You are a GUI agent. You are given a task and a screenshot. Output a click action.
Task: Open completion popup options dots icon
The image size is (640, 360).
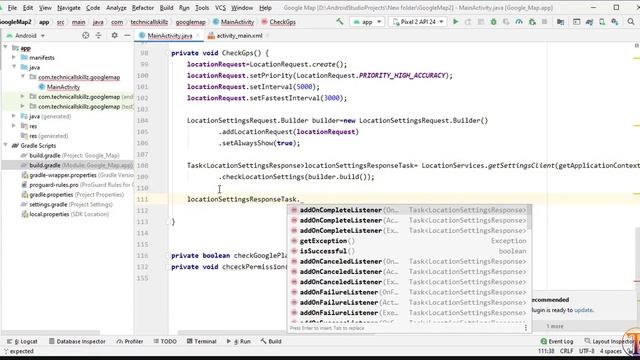[x=526, y=328]
